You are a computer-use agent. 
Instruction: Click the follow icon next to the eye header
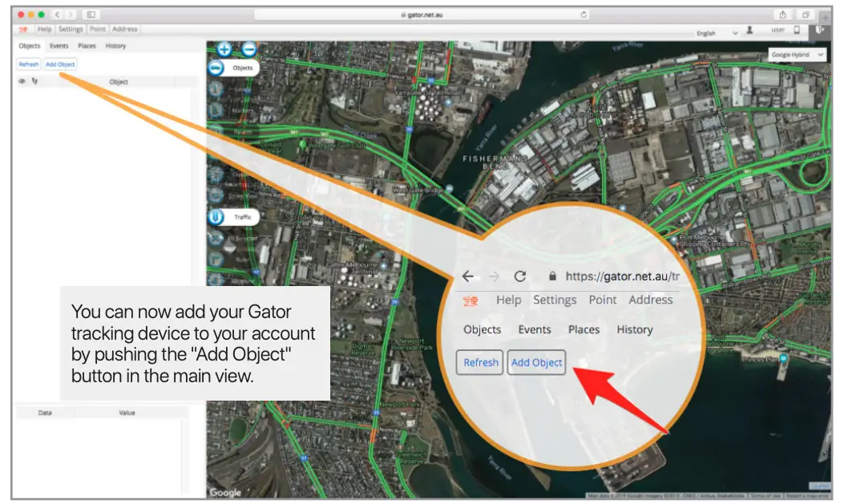point(35,81)
